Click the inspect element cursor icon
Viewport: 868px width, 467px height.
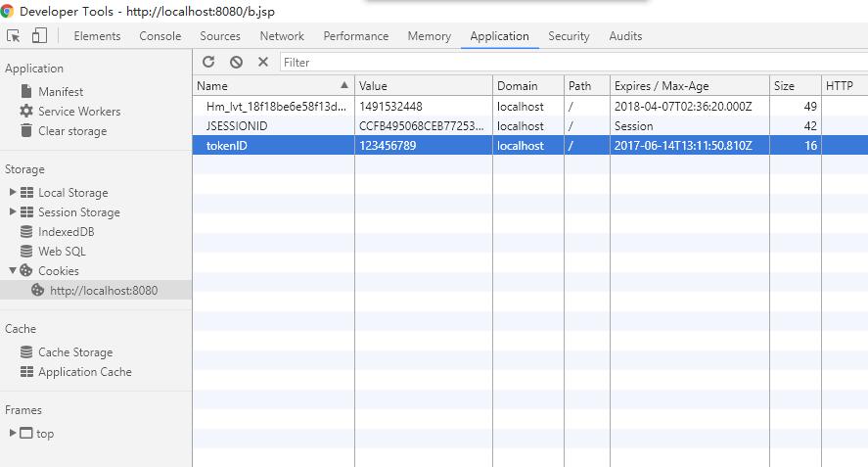click(14, 36)
